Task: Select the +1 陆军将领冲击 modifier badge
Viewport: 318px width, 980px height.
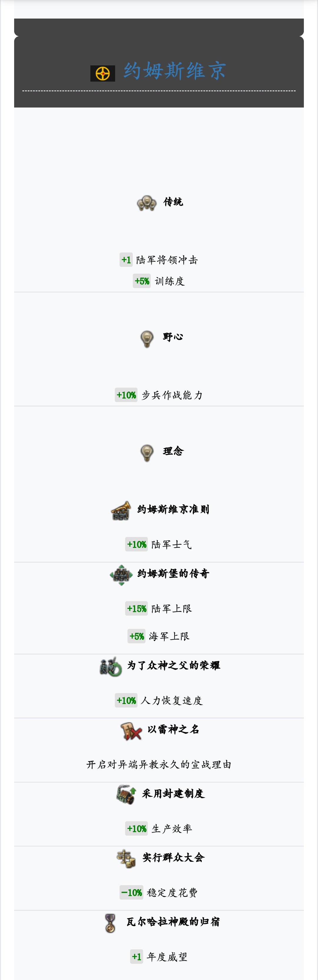Action: coord(126,260)
